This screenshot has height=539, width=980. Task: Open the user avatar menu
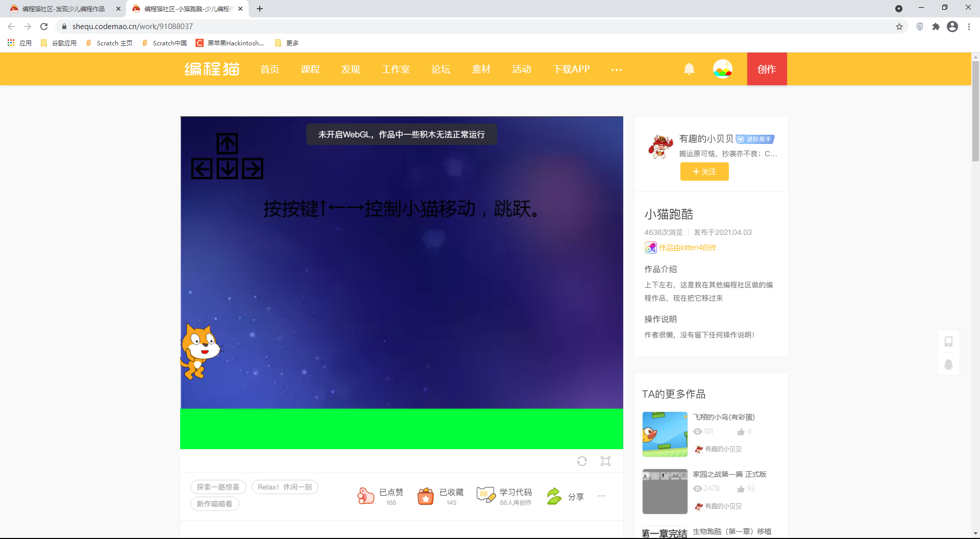click(x=723, y=69)
